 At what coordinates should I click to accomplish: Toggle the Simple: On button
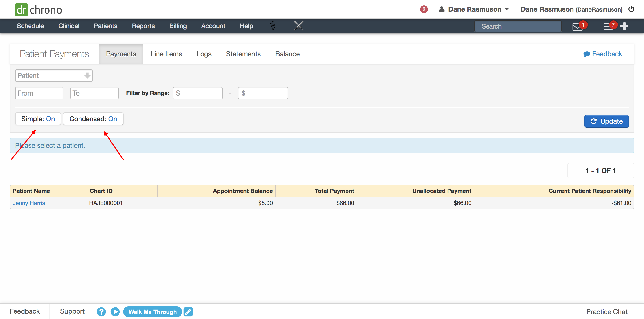click(38, 119)
